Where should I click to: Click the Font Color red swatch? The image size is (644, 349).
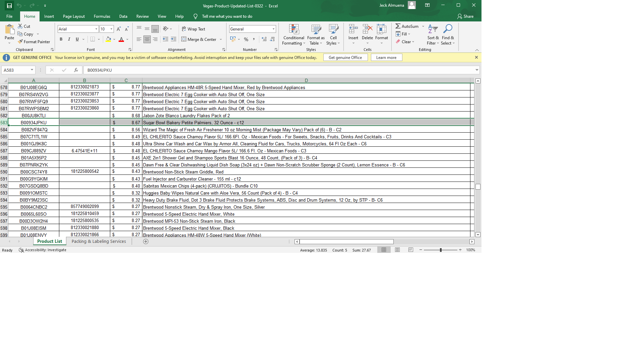(x=121, y=40)
